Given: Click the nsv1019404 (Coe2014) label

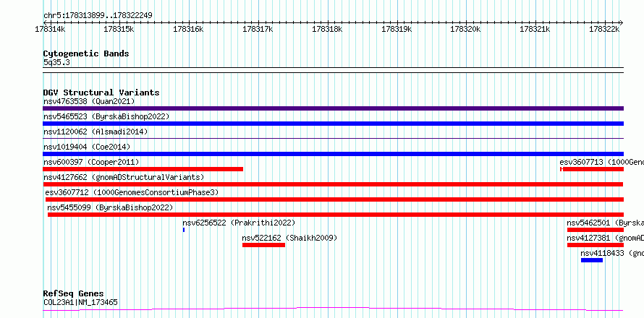Looking at the screenshot, I should click(x=87, y=147).
